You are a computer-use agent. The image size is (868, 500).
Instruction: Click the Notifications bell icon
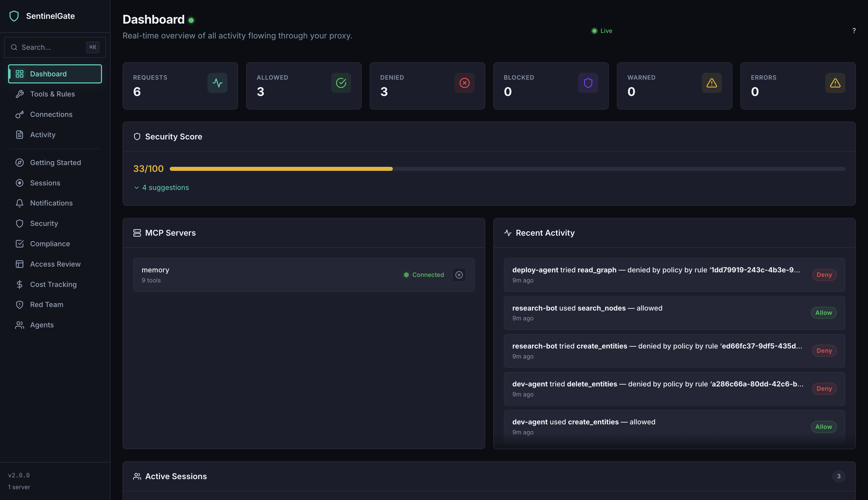click(x=20, y=203)
